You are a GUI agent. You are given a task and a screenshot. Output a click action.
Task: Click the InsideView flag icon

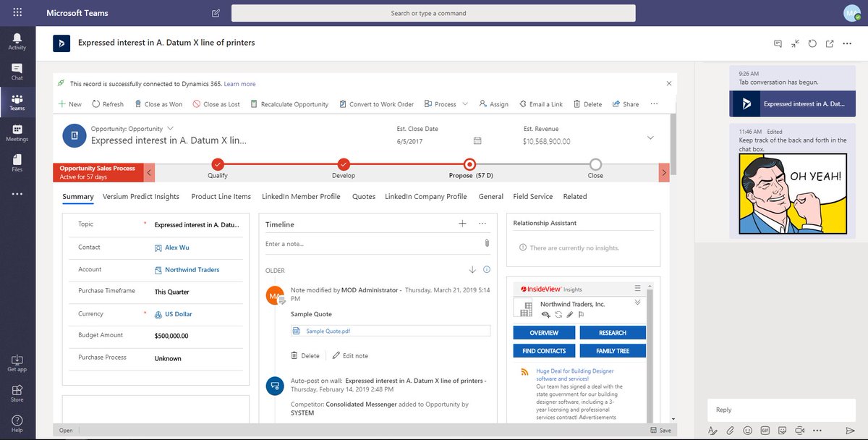coord(581,315)
